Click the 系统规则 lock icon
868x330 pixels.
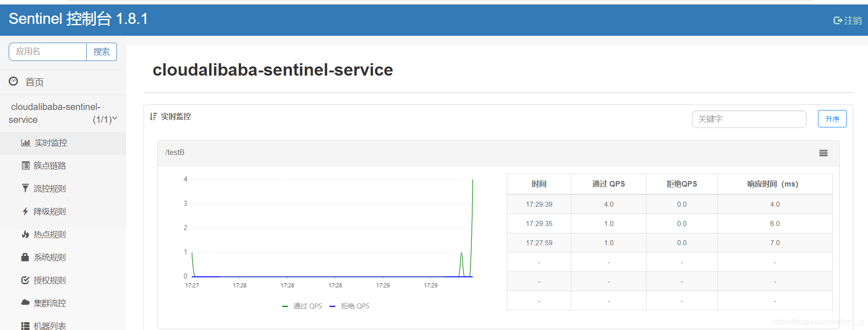click(25, 257)
